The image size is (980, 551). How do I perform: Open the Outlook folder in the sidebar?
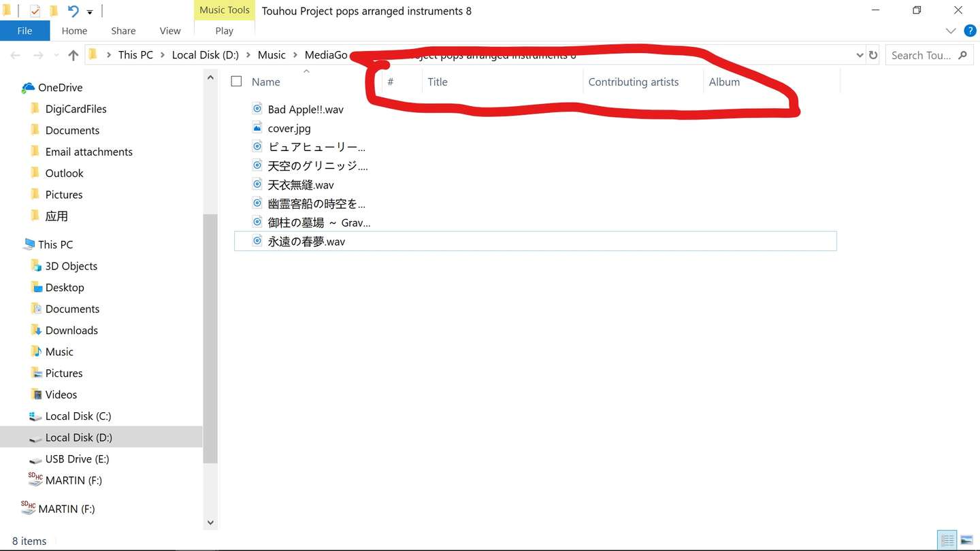coord(64,173)
